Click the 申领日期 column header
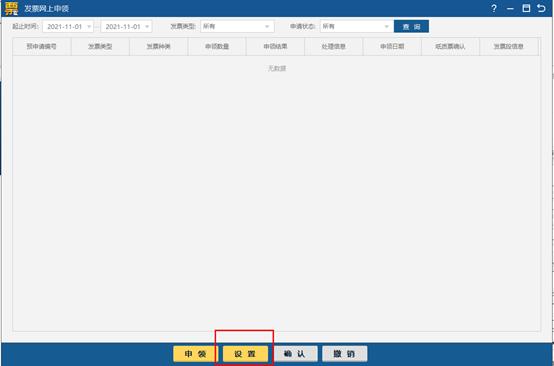Screen dimensions: 554x366 coord(392,46)
